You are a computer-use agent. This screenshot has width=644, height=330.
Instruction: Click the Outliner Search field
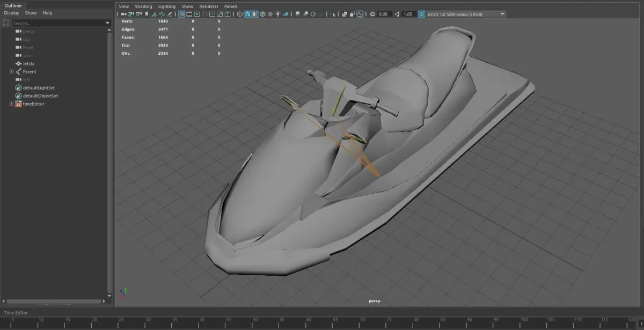coord(58,23)
